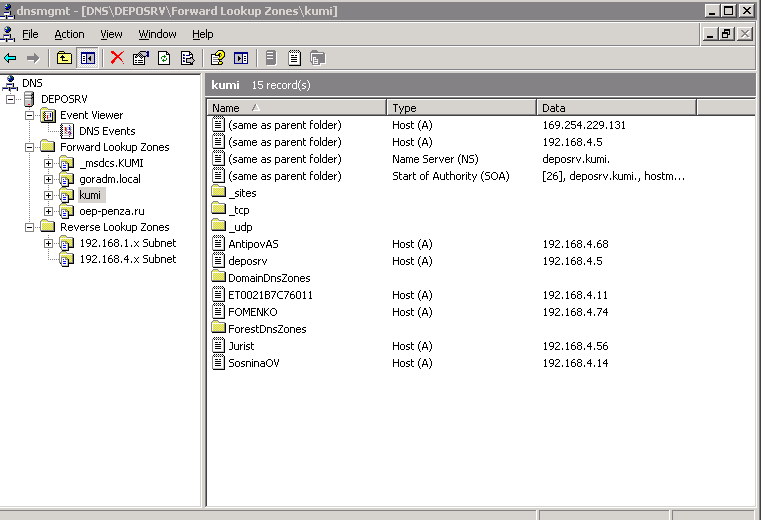Open the Action menu

click(x=69, y=34)
